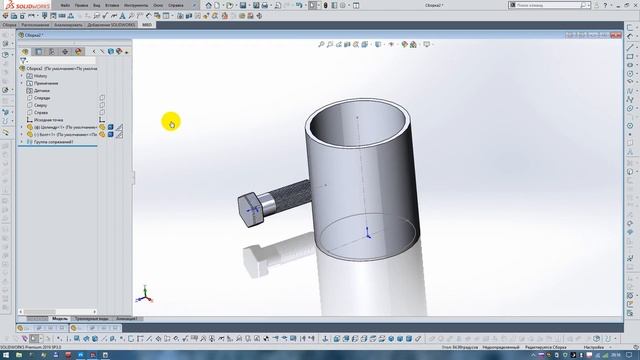Click the Home icon in the top toolbar
Image resolution: width=640 pixels, height=360 pixels.
pos(209,5)
